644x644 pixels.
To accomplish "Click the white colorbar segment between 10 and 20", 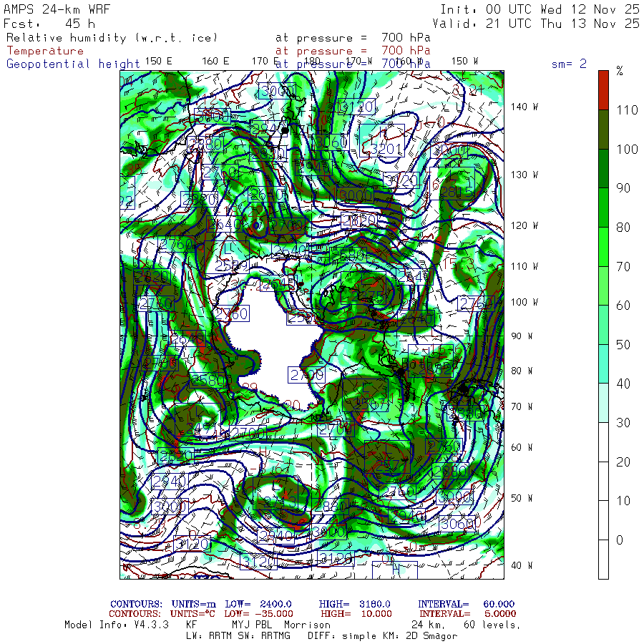I will click(603, 481).
